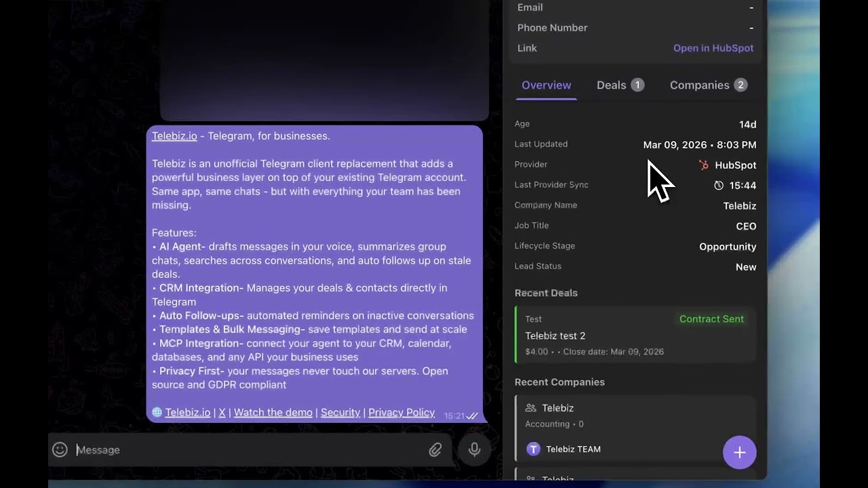
Task: Click the Recent Companies heading
Action: (559, 382)
